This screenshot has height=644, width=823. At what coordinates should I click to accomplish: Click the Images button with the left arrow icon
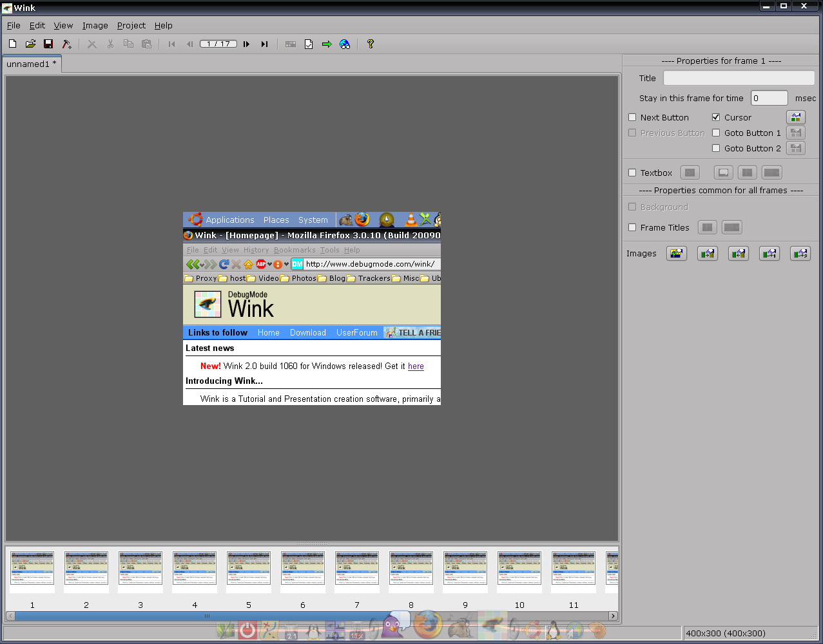pyautogui.click(x=739, y=254)
